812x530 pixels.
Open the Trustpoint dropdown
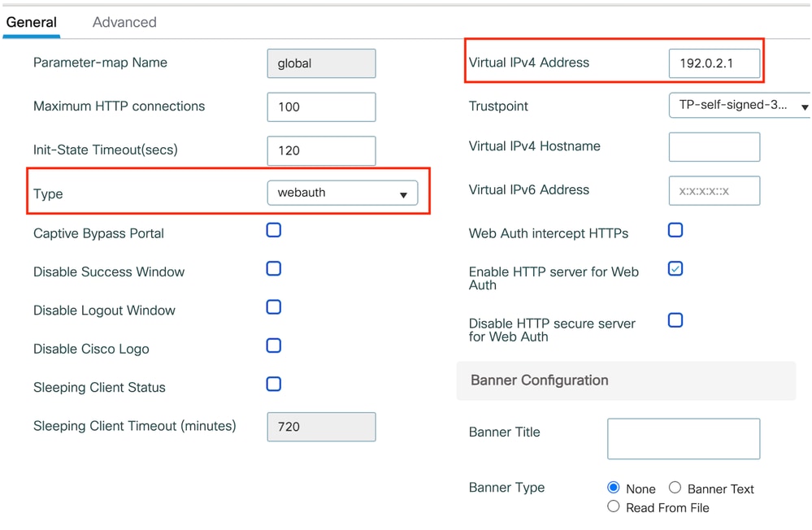740,105
